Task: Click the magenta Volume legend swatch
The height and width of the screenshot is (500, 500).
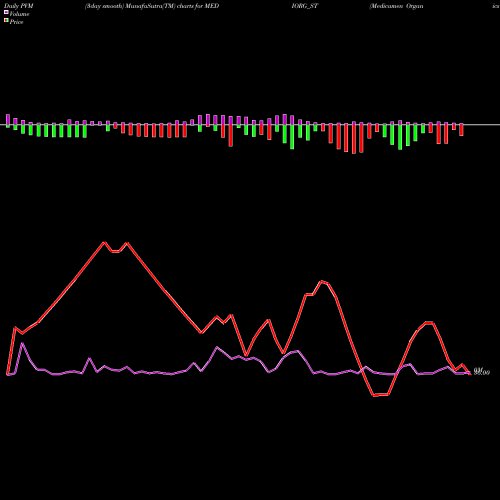Action: pyautogui.click(x=6, y=13)
